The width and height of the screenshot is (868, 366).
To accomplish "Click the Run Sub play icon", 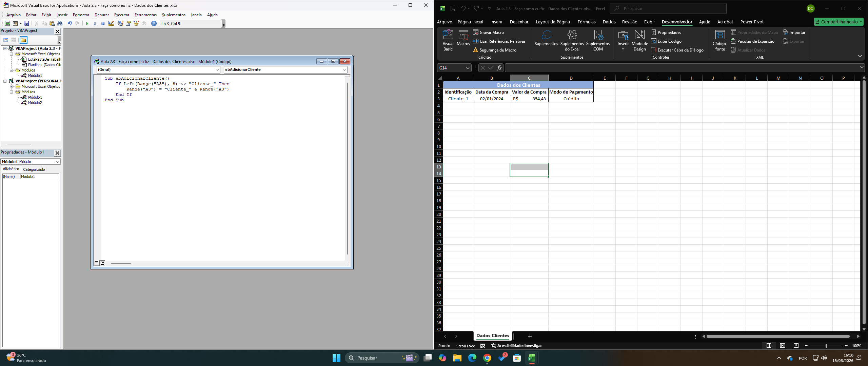I will (x=87, y=23).
